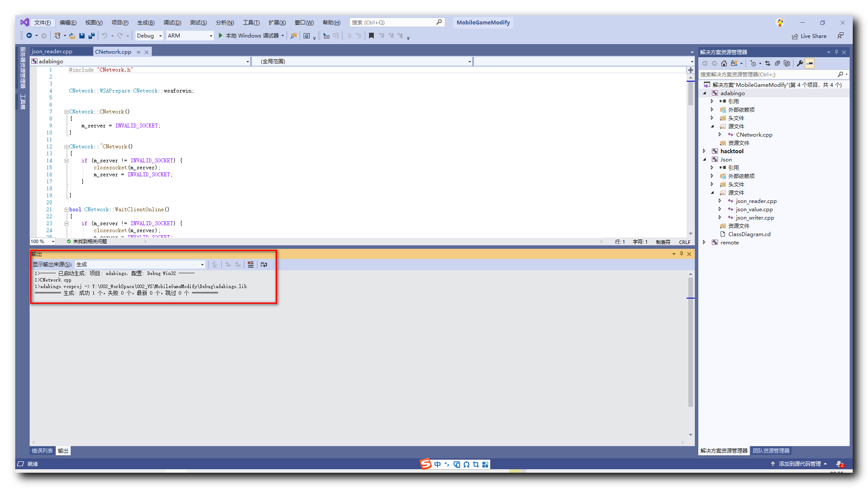Screen dimensions: 868x488
Task: Click the save all files icon
Action: (92, 36)
